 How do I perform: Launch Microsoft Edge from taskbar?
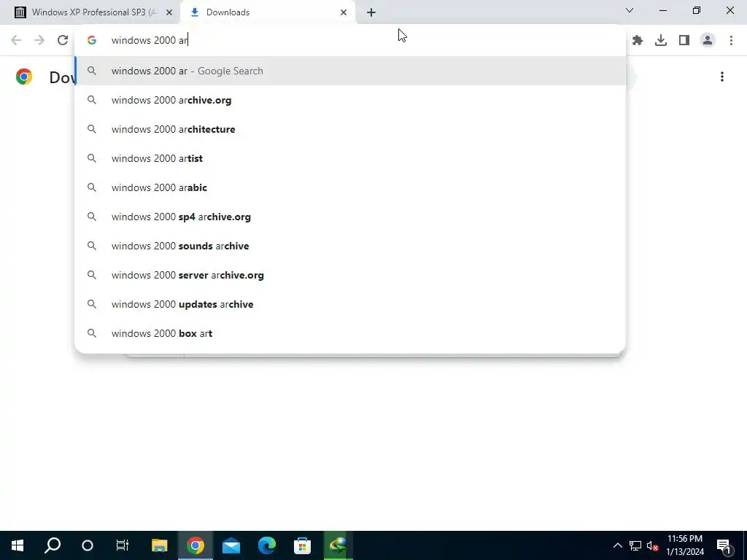(x=267, y=545)
